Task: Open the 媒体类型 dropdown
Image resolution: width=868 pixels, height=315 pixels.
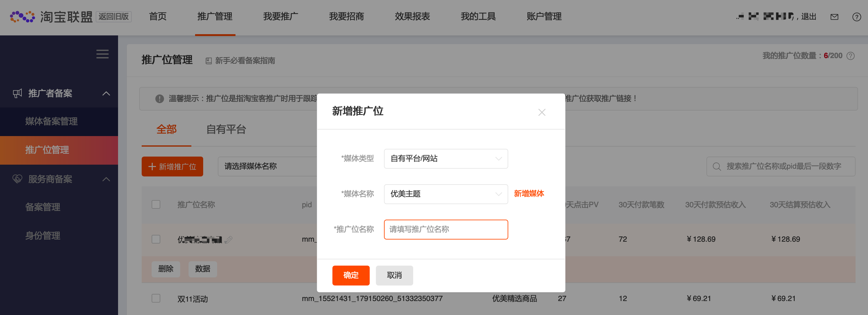Action: [x=446, y=159]
